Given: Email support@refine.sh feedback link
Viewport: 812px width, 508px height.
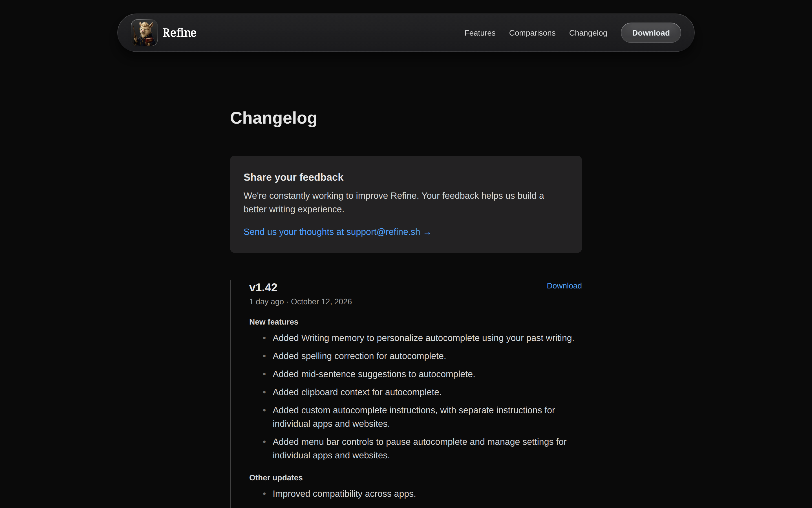Looking at the screenshot, I should (x=337, y=232).
